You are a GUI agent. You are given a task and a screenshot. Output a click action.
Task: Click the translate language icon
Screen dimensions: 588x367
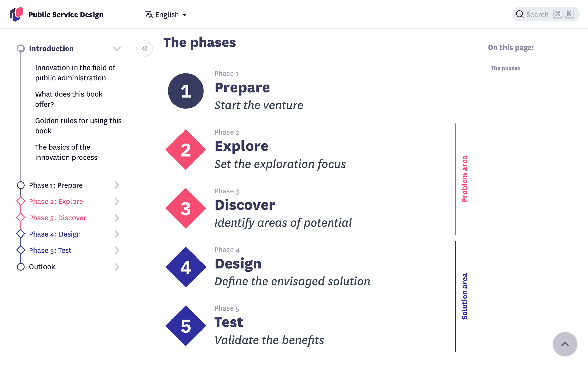(149, 14)
